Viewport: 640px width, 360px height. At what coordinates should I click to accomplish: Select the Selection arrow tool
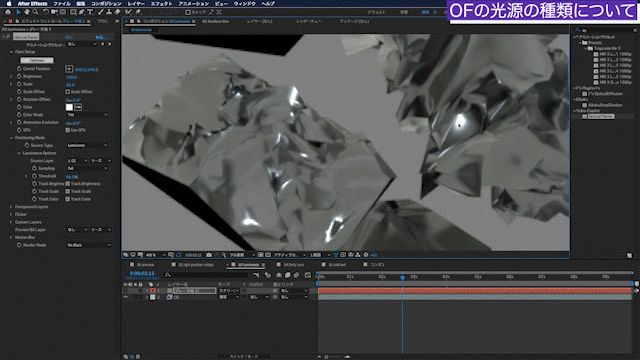18,12
